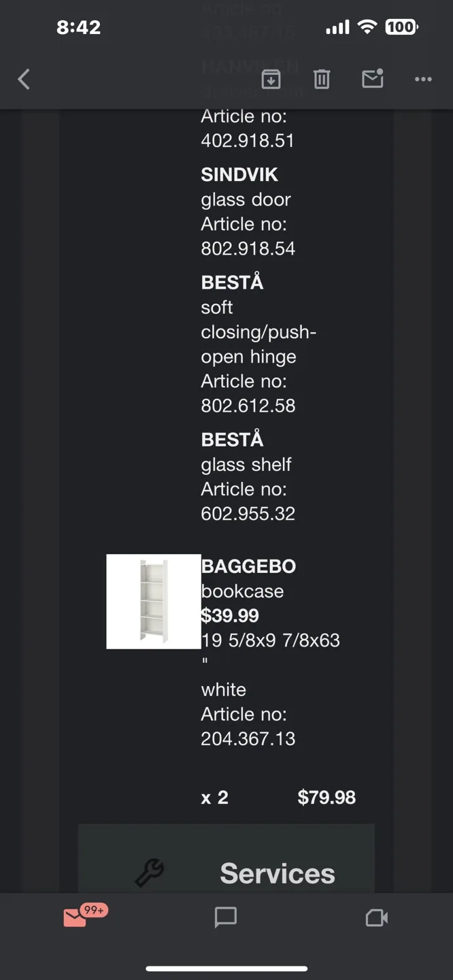Open the more options ellipsis menu
Image resolution: width=453 pixels, height=980 pixels.
(x=422, y=80)
